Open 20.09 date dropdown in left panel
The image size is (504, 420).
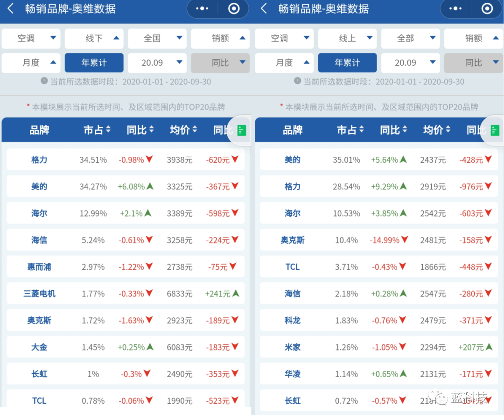[157, 63]
